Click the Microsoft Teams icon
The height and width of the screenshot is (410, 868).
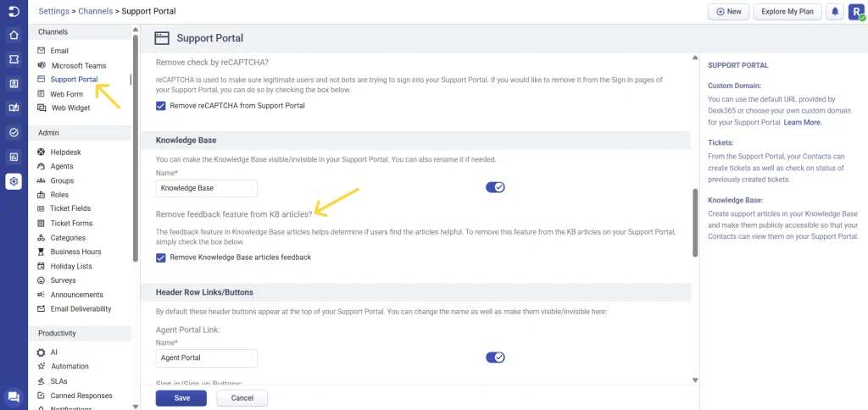point(41,65)
